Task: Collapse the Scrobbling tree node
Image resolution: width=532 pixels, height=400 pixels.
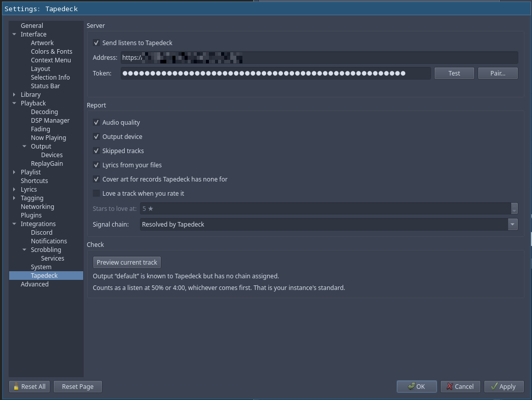Action: point(24,250)
